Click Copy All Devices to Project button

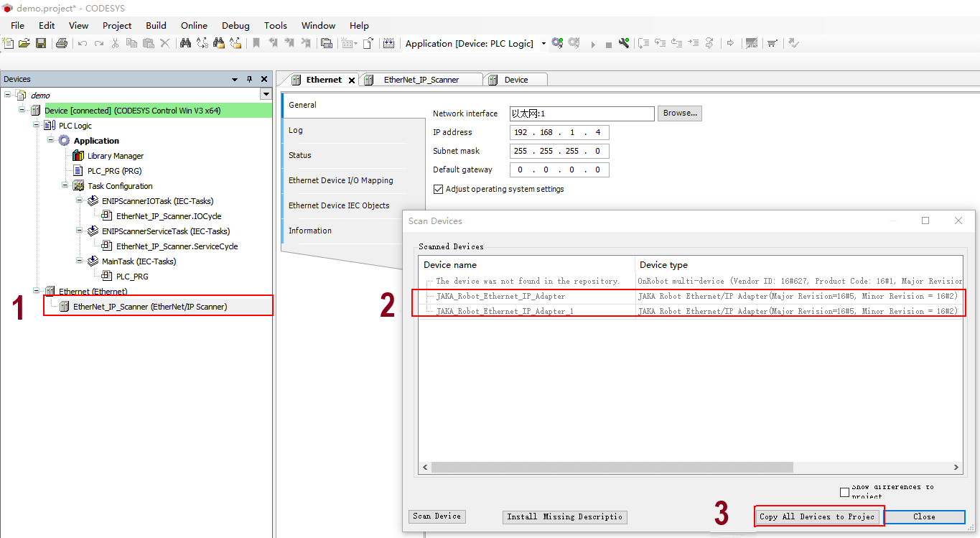click(x=818, y=516)
